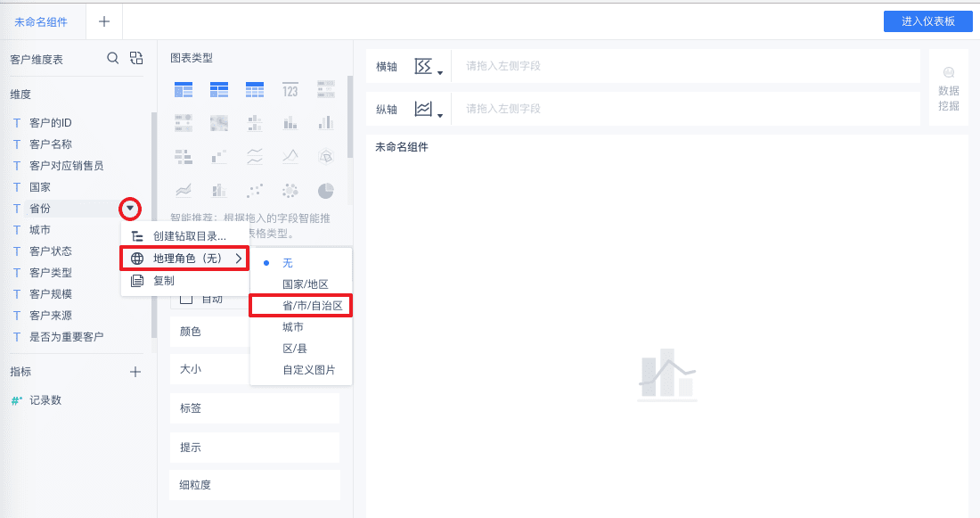Open the 数据挖掘 panel
This screenshot has width=980, height=518.
948,89
